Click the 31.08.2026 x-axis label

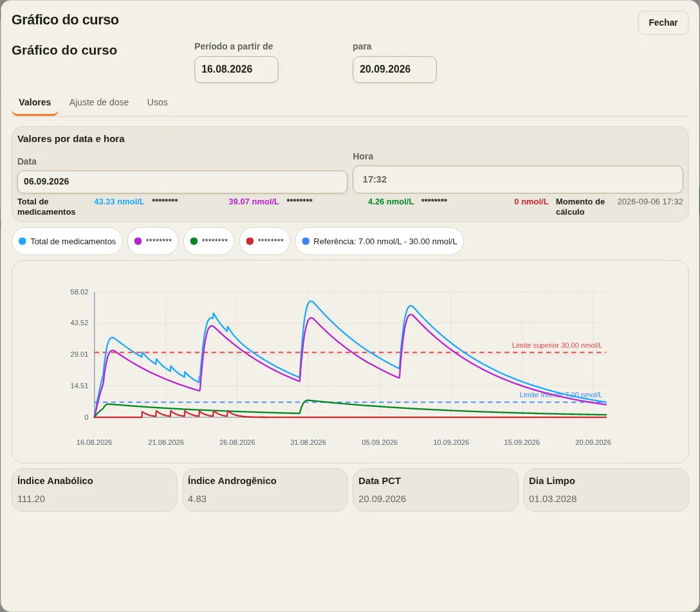(308, 442)
